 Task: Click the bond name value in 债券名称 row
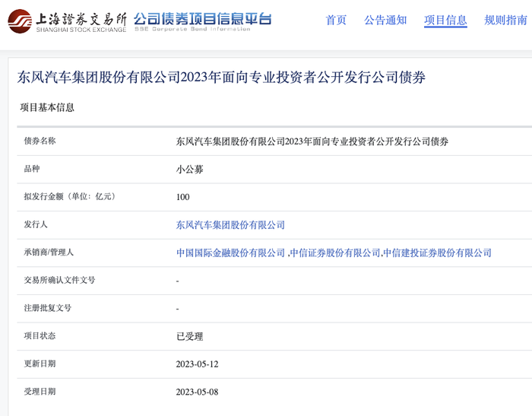coord(312,141)
